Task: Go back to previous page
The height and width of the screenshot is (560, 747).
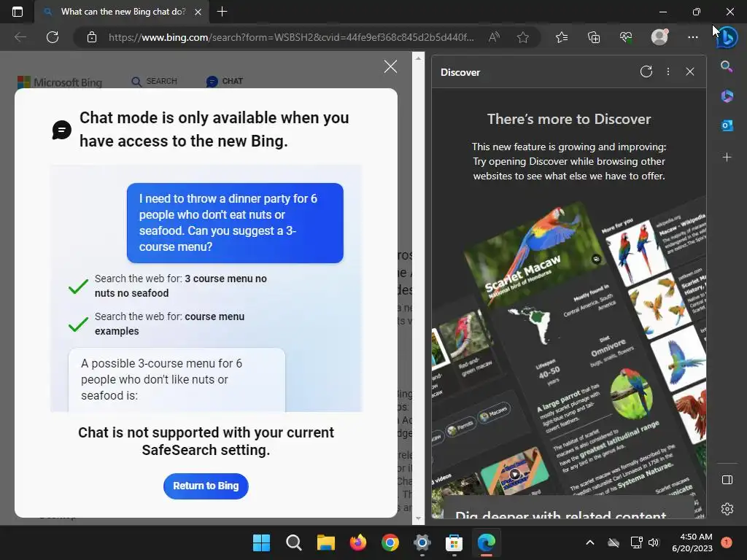Action: point(20,37)
